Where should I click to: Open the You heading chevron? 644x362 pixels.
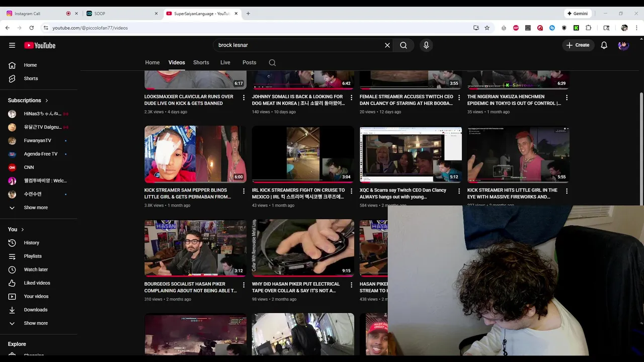[22, 230]
